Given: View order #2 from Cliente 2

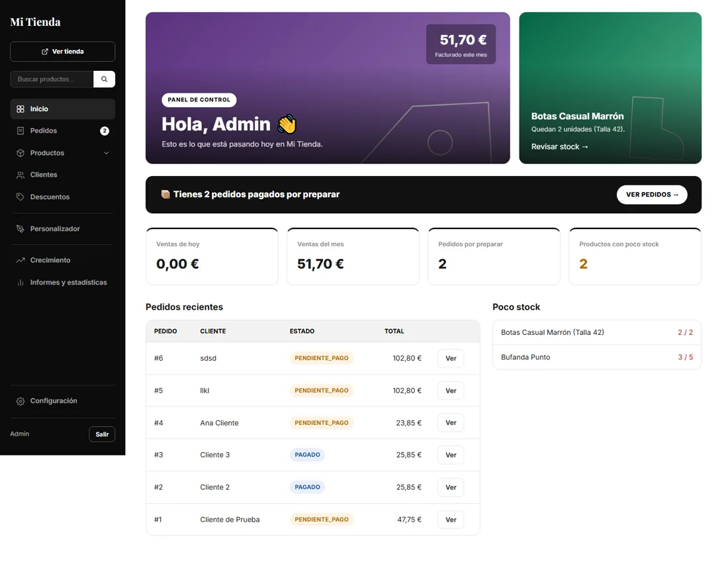Looking at the screenshot, I should [x=451, y=487].
